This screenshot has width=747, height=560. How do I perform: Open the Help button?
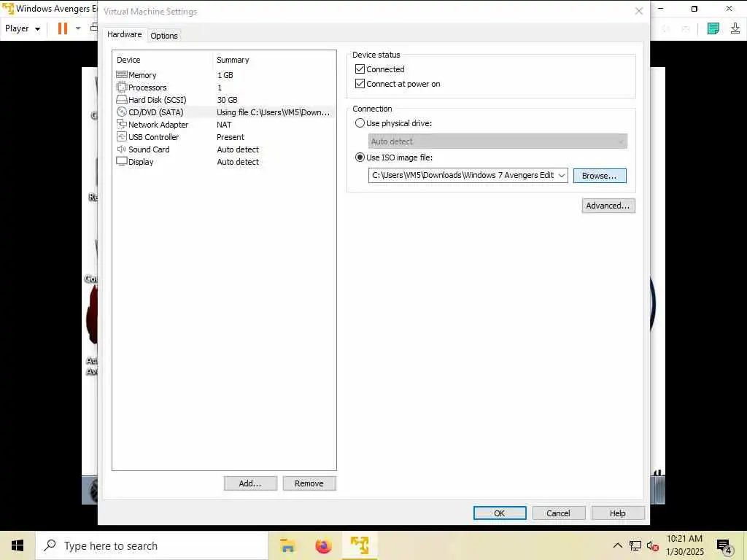tap(617, 513)
